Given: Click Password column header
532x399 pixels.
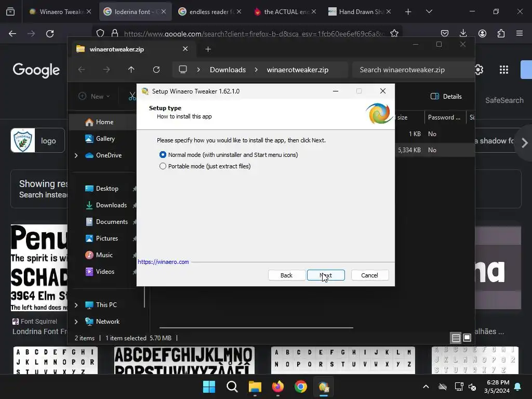Looking at the screenshot, I should 445,117.
